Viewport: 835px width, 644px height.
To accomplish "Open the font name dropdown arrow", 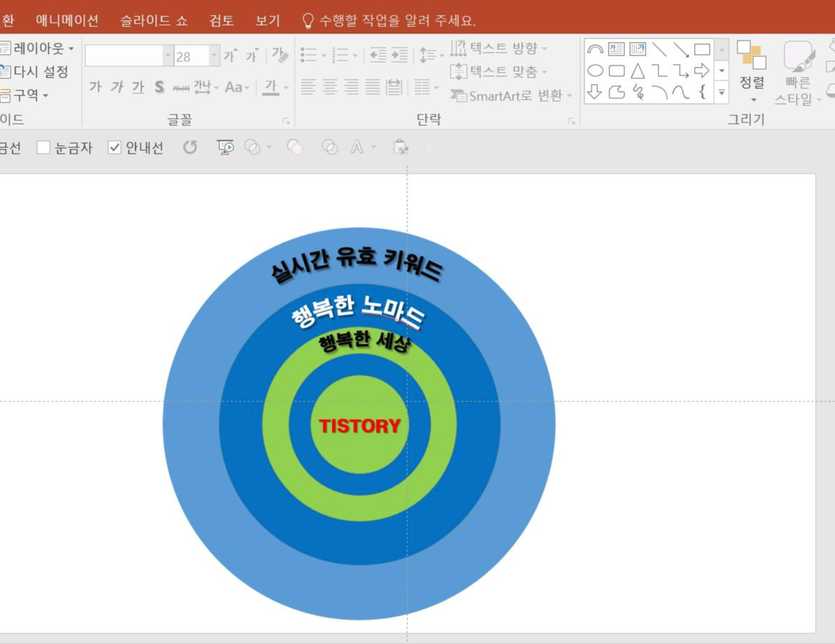I will [168, 56].
